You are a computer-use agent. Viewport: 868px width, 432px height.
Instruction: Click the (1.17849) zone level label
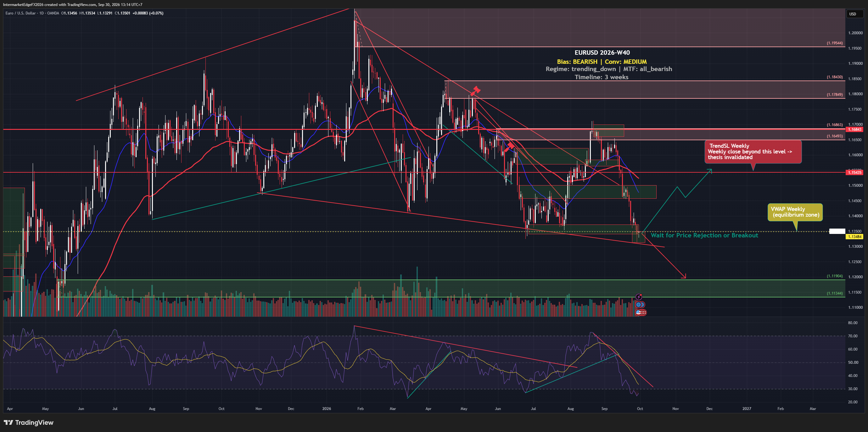click(835, 95)
